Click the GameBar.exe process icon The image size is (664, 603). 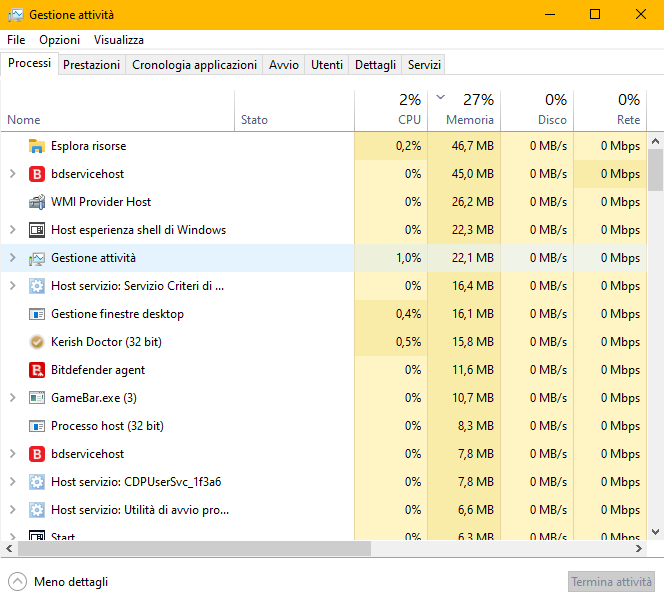[x=37, y=398]
